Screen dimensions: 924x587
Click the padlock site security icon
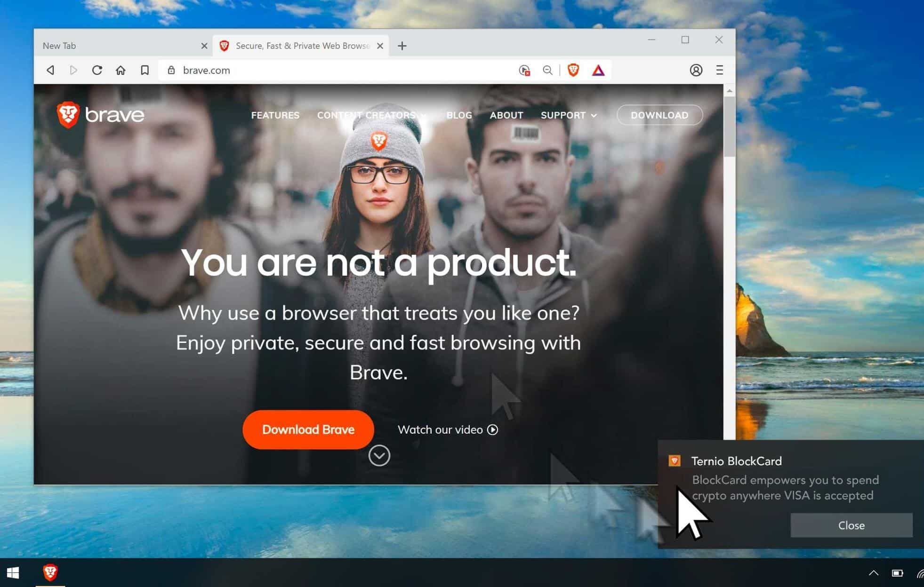pyautogui.click(x=171, y=70)
